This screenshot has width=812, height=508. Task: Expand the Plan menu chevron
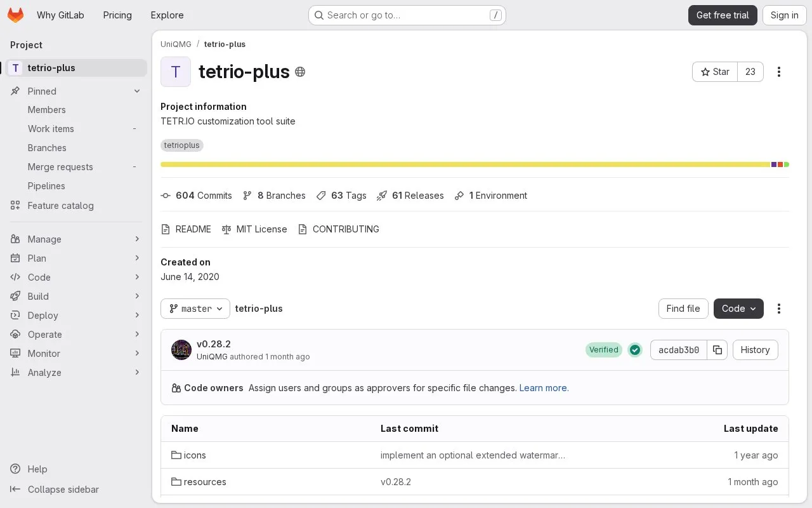pos(137,258)
